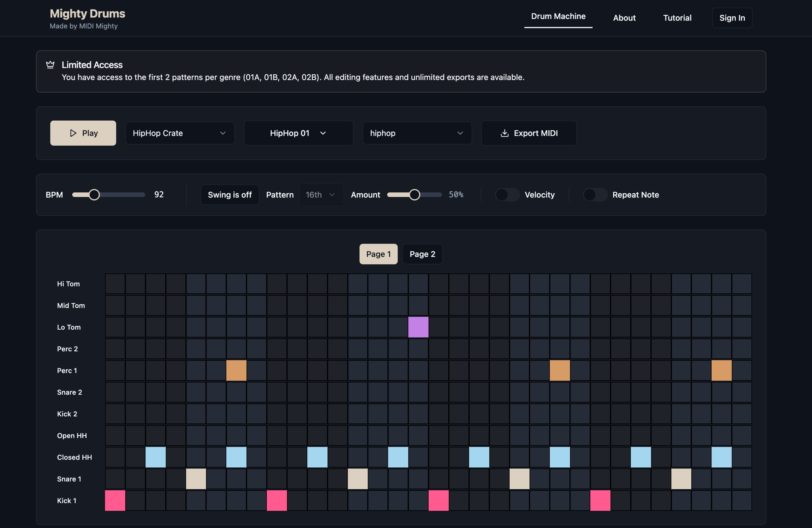
Task: Click the first orange Perc 1 step
Action: [x=236, y=371]
